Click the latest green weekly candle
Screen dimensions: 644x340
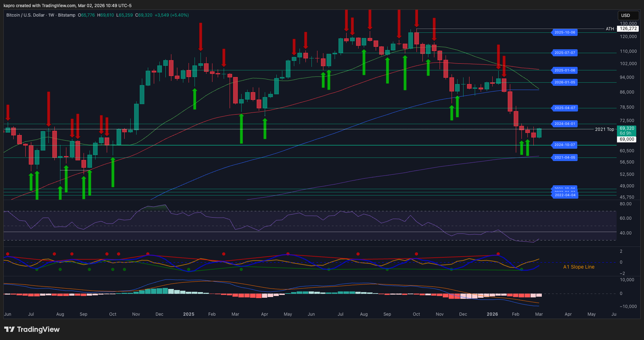coord(539,133)
